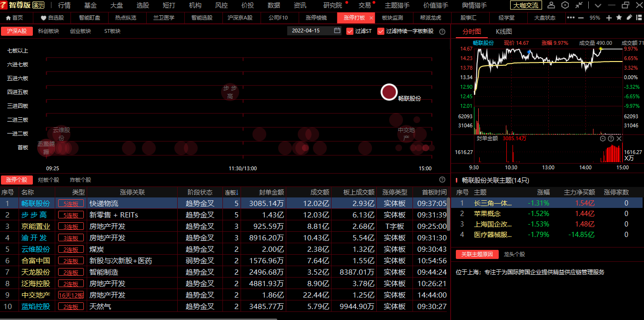Close the 封单金额 sub-chart
Image resolution: width=644 pixels, height=320 pixels.
[x=619, y=138]
